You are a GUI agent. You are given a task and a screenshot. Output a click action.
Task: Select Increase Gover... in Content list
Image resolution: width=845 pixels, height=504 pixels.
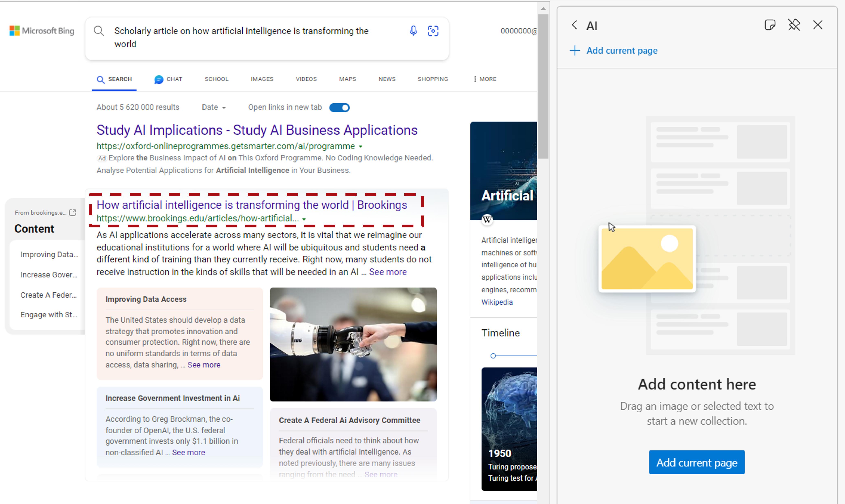point(49,275)
